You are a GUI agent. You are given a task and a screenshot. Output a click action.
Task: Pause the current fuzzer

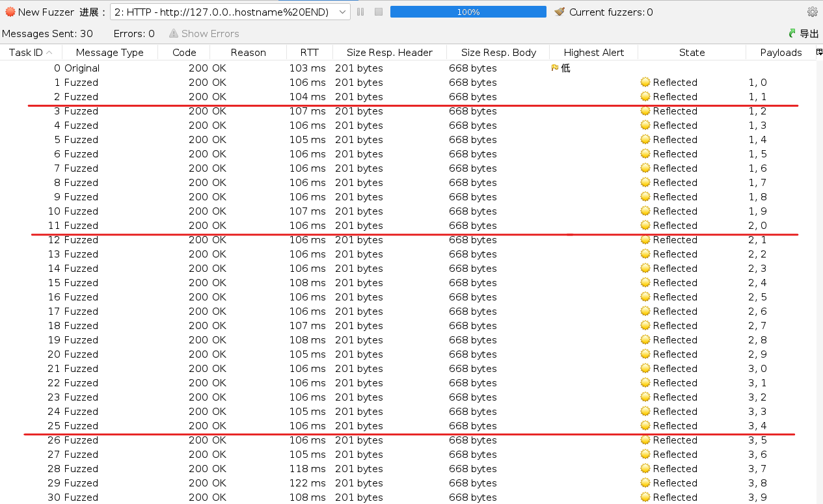click(360, 12)
